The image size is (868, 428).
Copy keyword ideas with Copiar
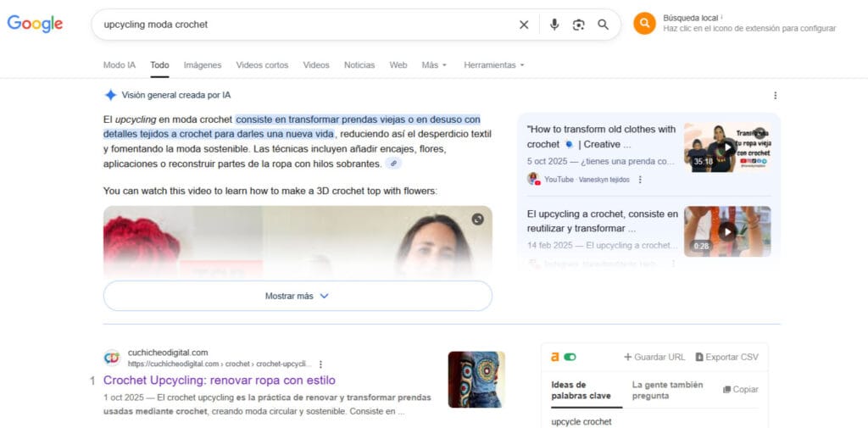pos(741,389)
